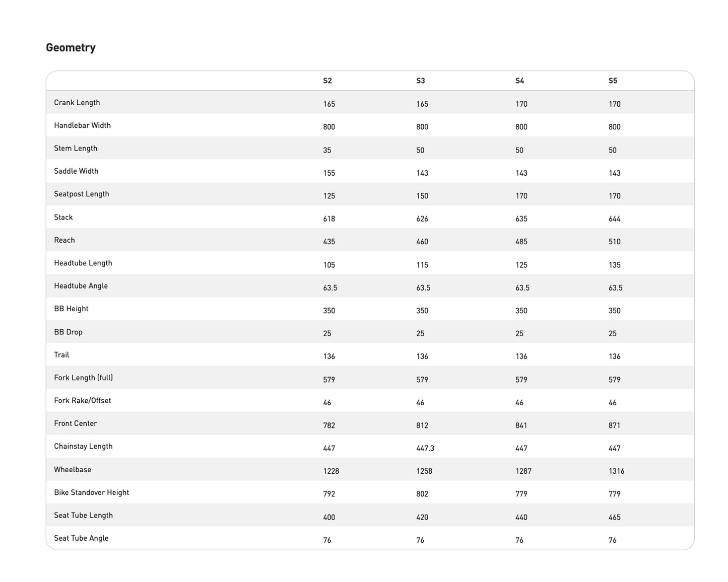Click the Wheelbase value 1316
728x582 pixels.
[x=616, y=471]
